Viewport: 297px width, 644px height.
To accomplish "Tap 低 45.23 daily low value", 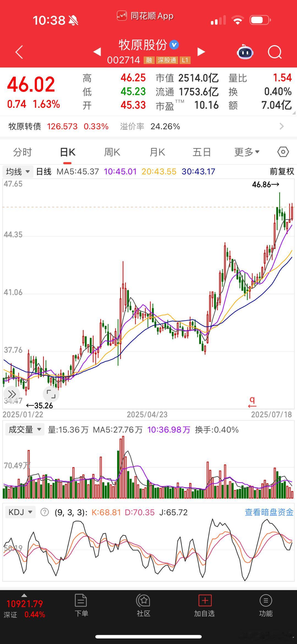I will [133, 92].
